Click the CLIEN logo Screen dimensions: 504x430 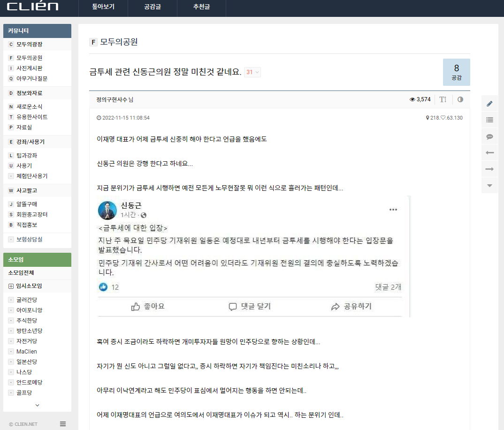(32, 6)
